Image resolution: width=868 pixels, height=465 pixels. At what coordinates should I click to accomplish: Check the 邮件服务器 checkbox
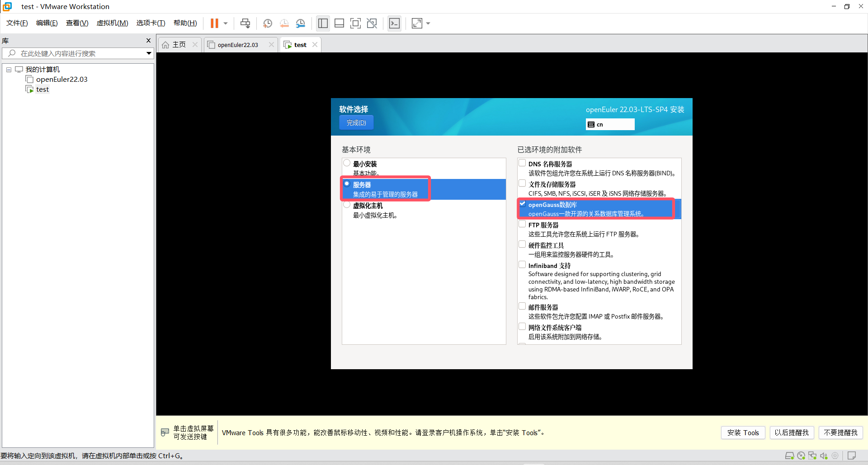pyautogui.click(x=522, y=306)
